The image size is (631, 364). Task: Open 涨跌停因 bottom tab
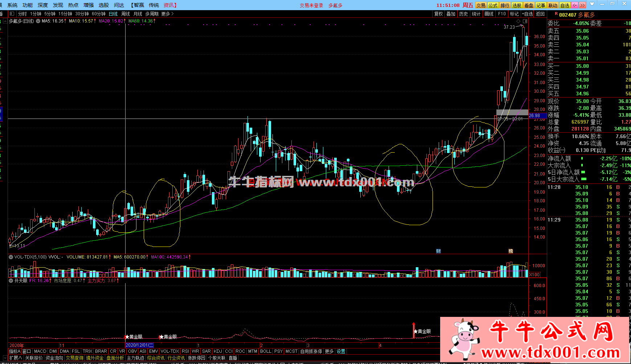[196, 358]
